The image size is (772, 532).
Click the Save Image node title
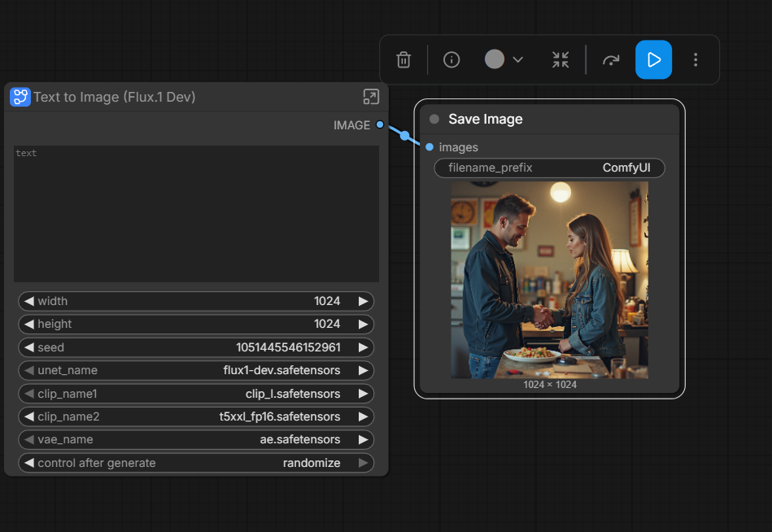(486, 119)
